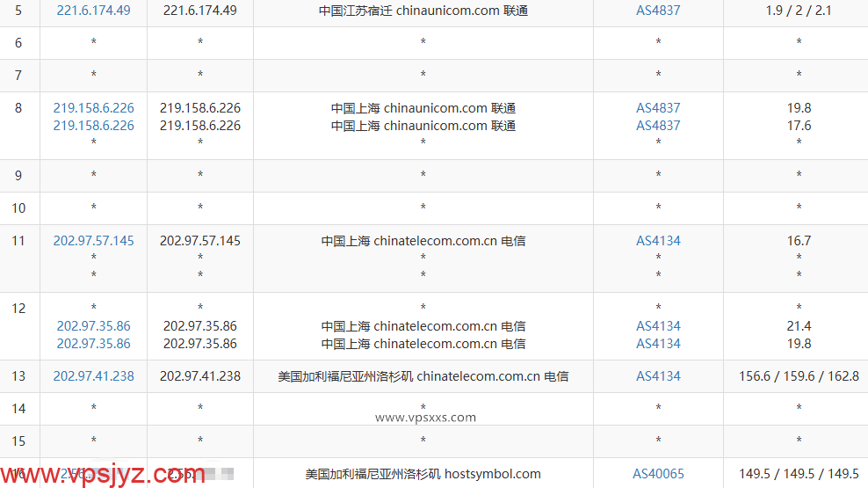Open AS4134 link in hop 11 row
Image resolution: width=868 pixels, height=488 pixels.
pyautogui.click(x=658, y=241)
